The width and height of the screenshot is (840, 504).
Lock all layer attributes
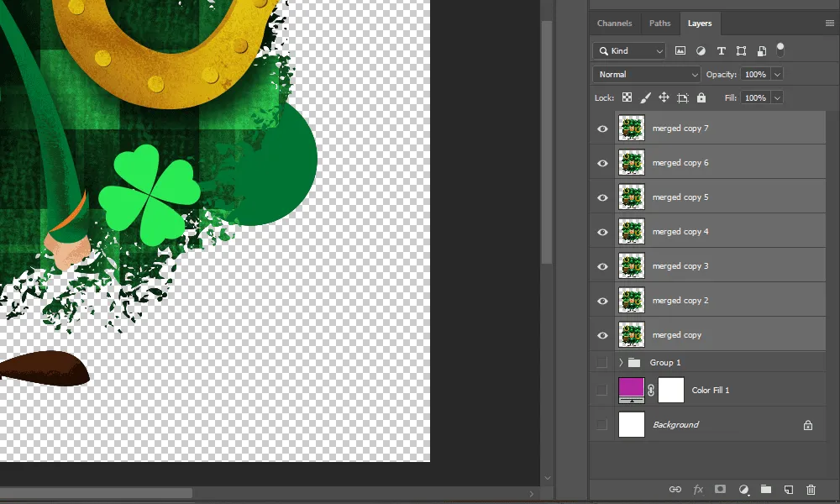coord(701,97)
